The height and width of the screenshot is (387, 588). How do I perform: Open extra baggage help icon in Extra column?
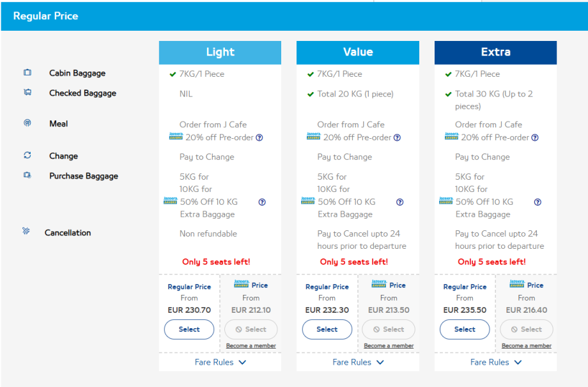pyautogui.click(x=538, y=202)
